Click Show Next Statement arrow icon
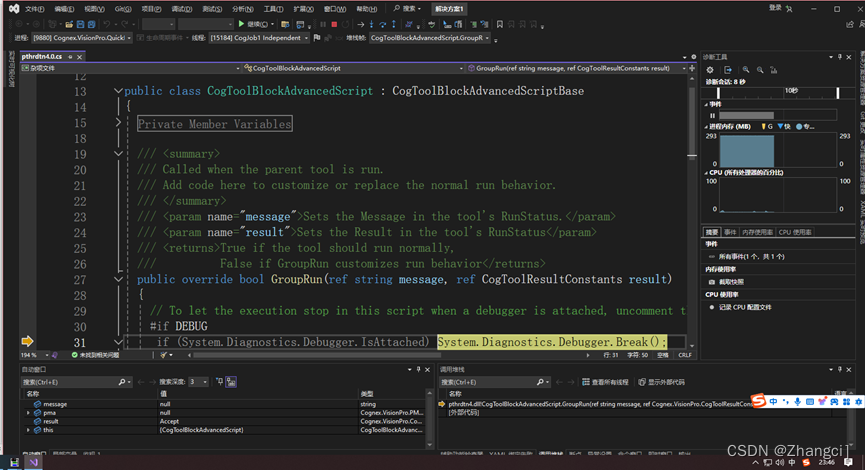This screenshot has height=470, width=865. pyautogui.click(x=360, y=24)
